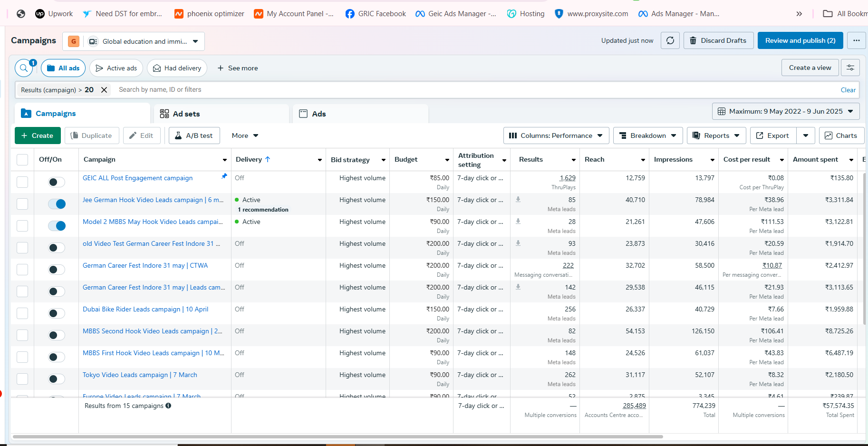This screenshot has width=868, height=446.
Task: Check the box for the MBBS Second Hook campaign
Action: click(x=22, y=335)
